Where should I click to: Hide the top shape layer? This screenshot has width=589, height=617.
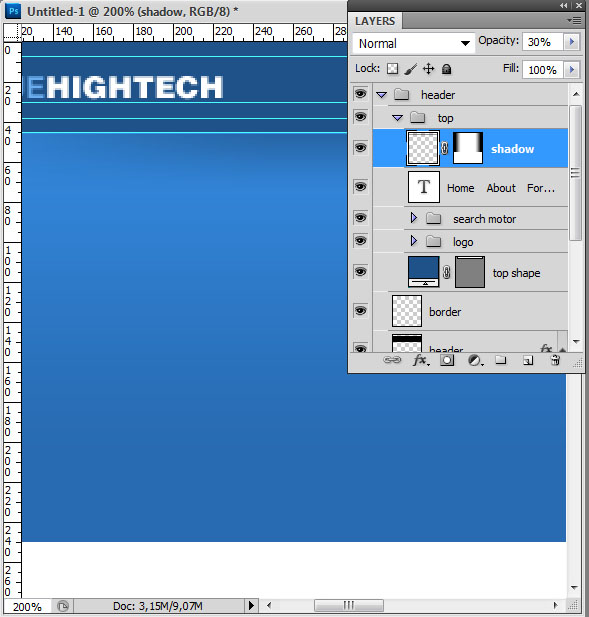[x=360, y=272]
